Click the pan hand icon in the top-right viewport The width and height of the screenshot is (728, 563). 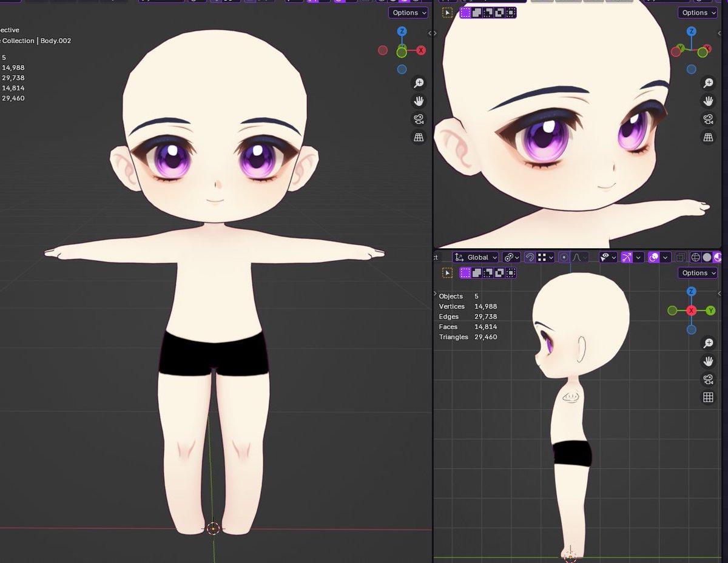pos(708,101)
